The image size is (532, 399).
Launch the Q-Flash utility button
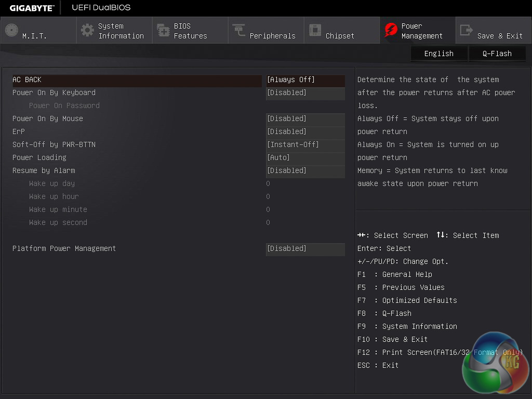(x=497, y=54)
